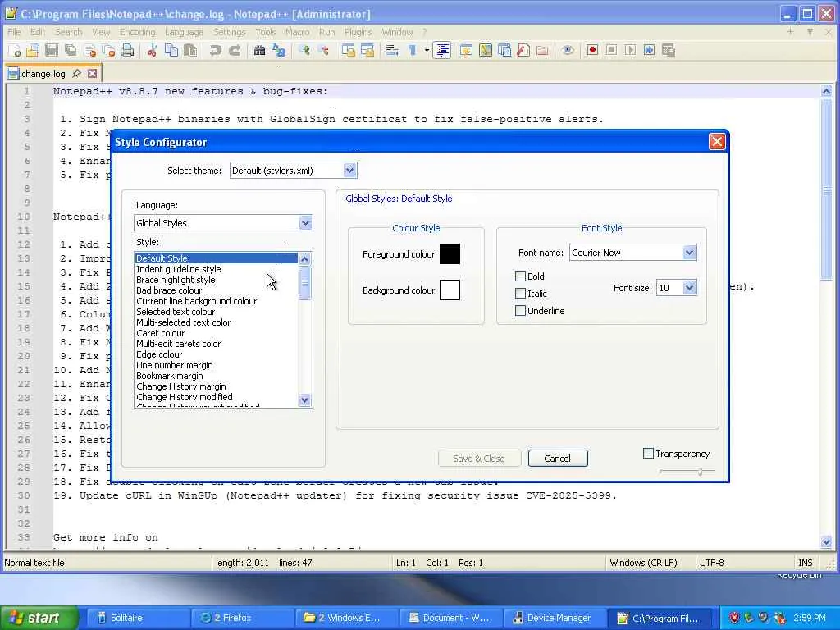The height and width of the screenshot is (630, 840).
Task: Open the Plugins menu
Action: [x=358, y=32]
